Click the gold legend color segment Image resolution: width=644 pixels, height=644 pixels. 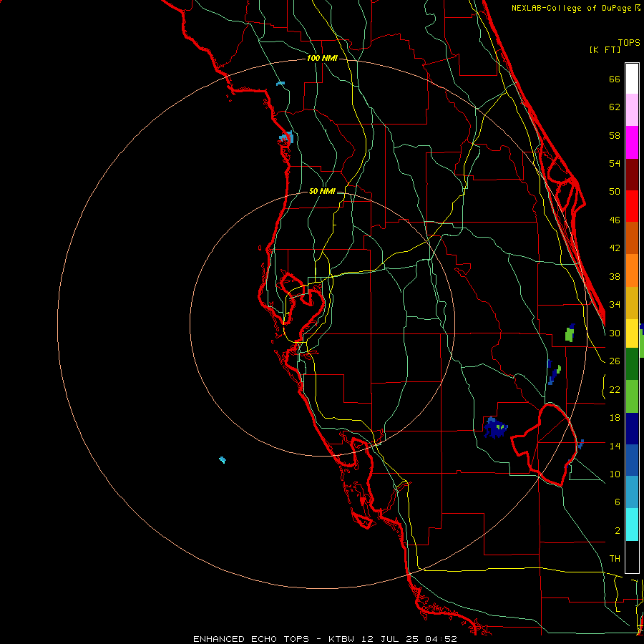coord(632,303)
